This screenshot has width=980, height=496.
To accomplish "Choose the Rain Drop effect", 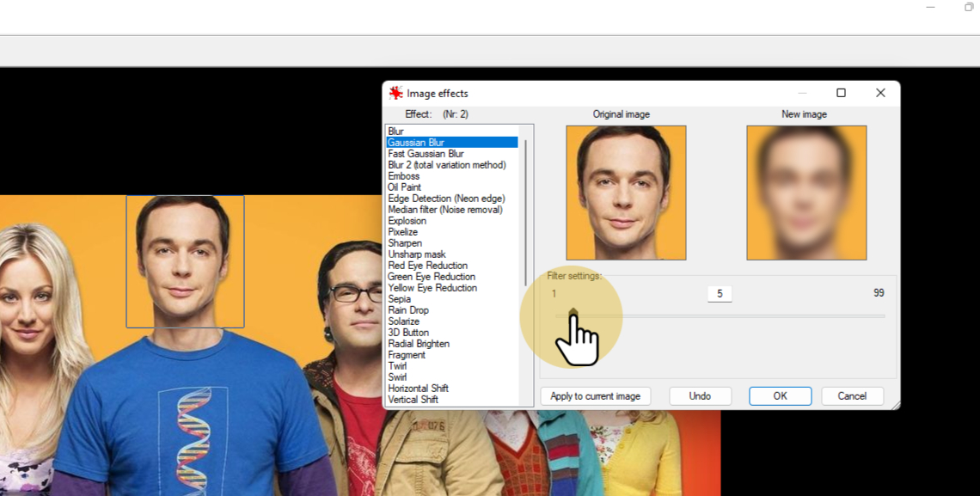I will tap(408, 310).
